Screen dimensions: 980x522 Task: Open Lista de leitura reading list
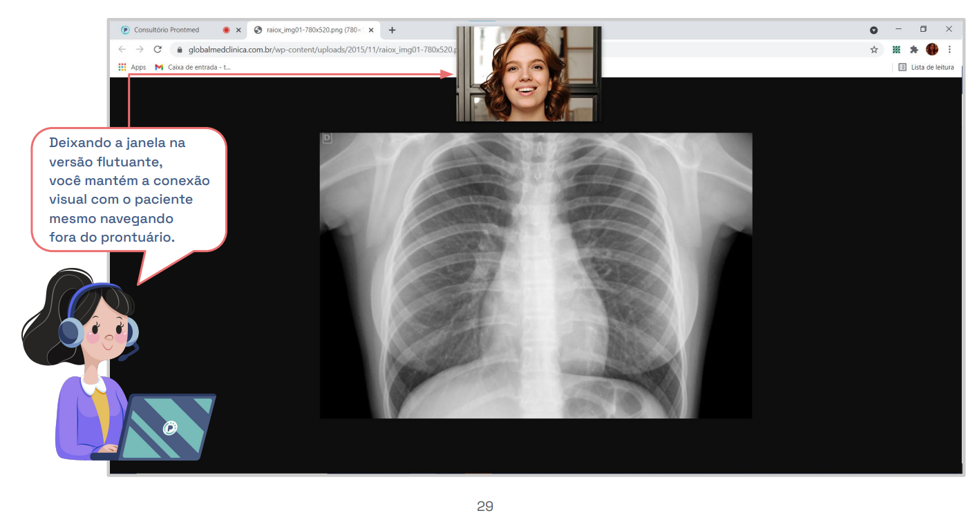[926, 67]
